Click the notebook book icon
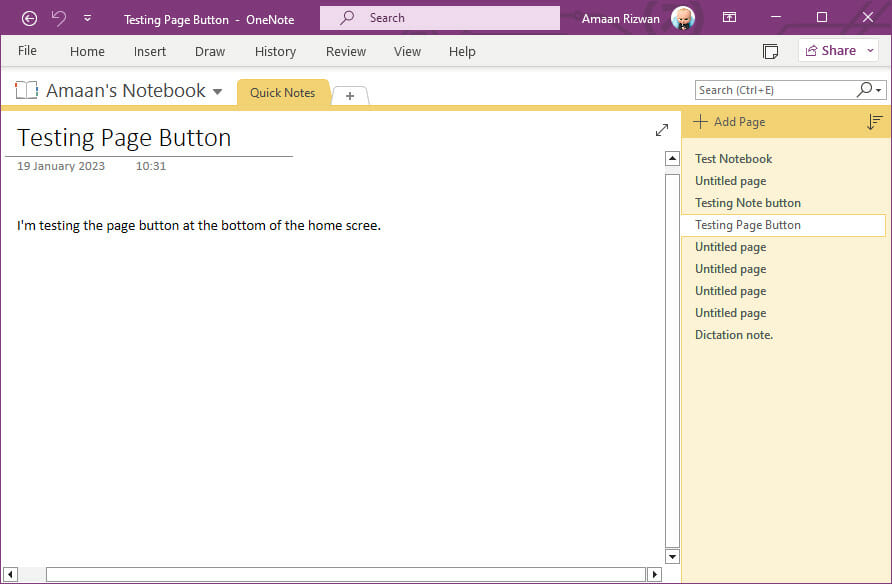 pos(26,90)
